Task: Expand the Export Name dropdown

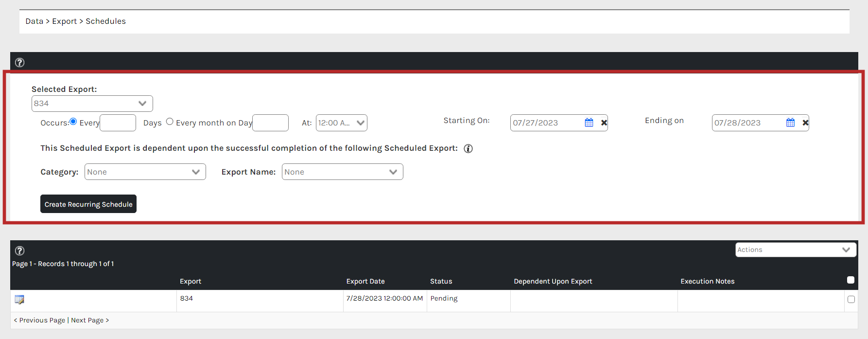Action: (343, 172)
